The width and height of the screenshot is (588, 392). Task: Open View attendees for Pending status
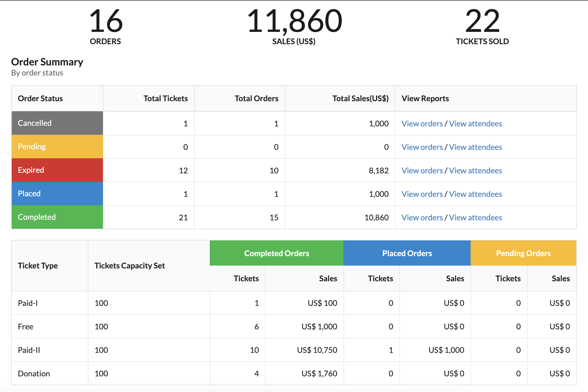(x=475, y=147)
